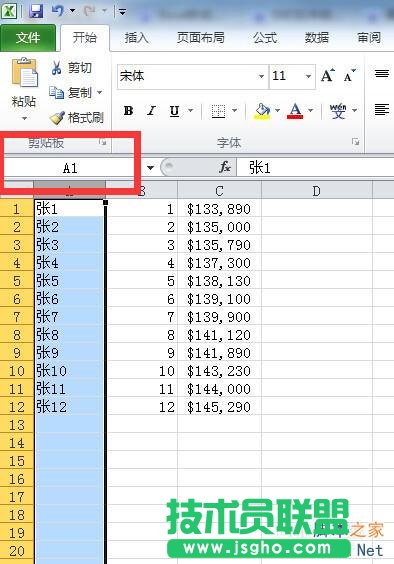Click the top align icon
This screenshot has height=564, width=394.
point(382,74)
